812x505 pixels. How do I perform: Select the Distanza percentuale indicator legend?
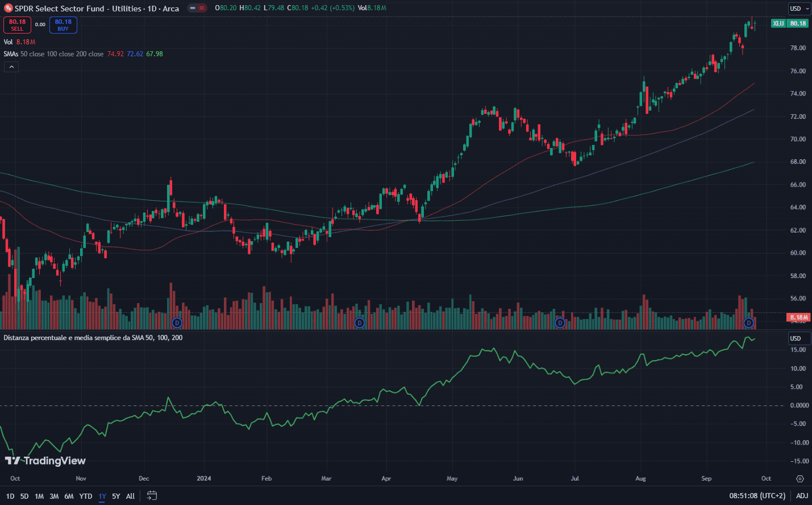[x=93, y=338]
